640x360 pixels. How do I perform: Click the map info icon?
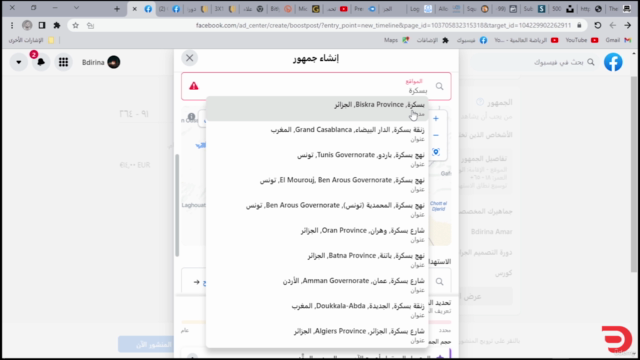(x=191, y=117)
